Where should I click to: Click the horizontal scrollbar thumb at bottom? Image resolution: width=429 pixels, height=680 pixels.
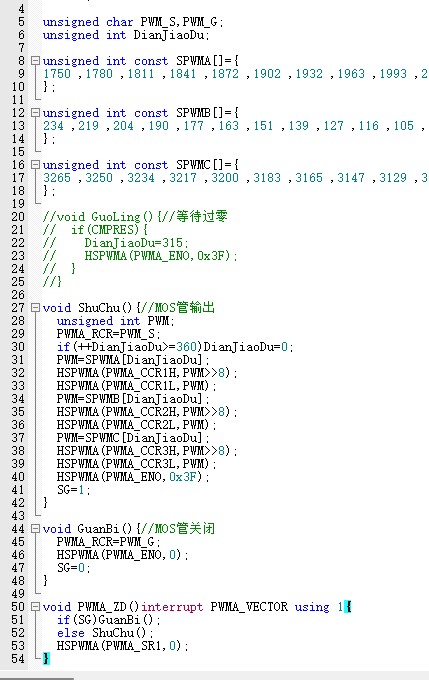click(37, 678)
